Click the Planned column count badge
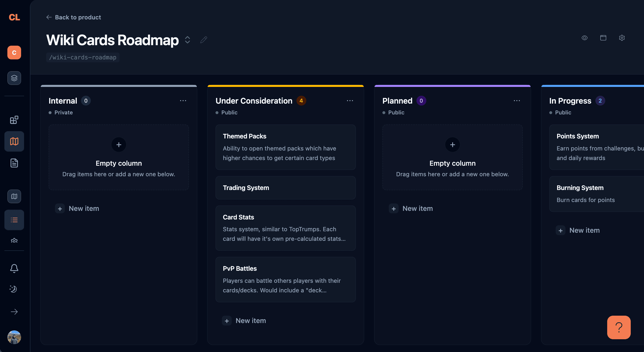This screenshot has height=352, width=644. pyautogui.click(x=421, y=101)
